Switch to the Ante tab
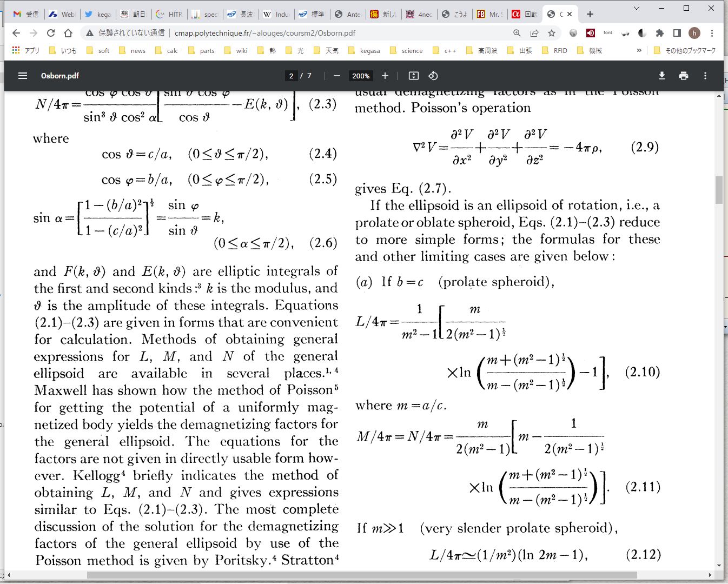This screenshot has width=728, height=584. (x=347, y=14)
